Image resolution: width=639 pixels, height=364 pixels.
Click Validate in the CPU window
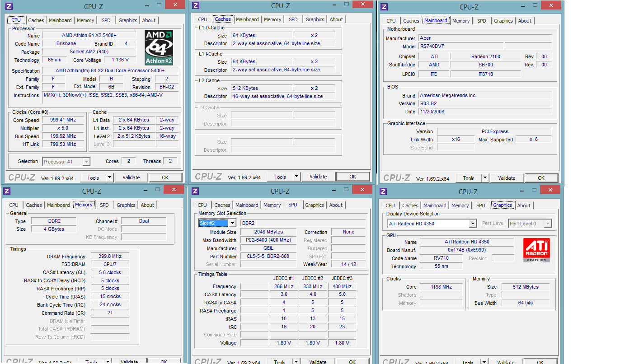131,178
